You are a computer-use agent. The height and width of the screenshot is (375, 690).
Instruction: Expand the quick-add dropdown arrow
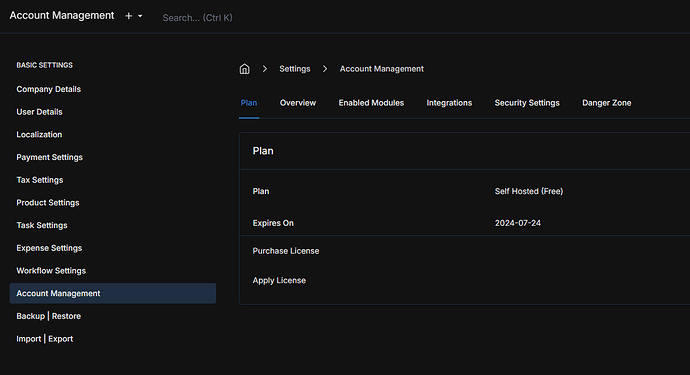140,16
